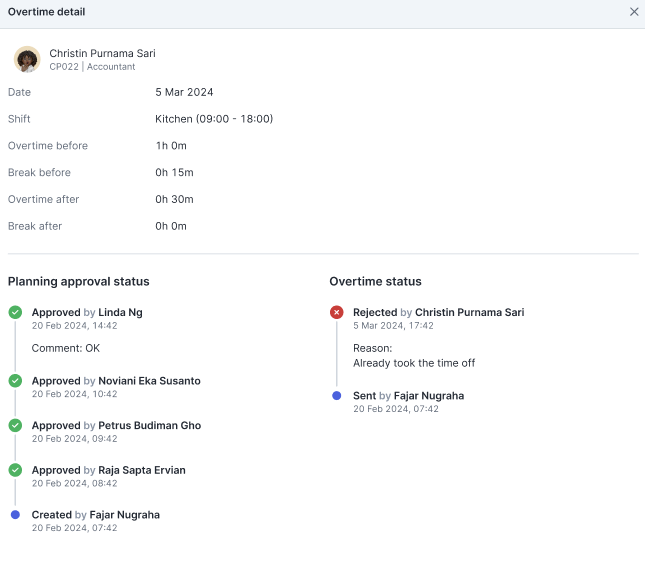Click Petrus Budiman Gho approver name
645x565 pixels.
tap(149, 425)
